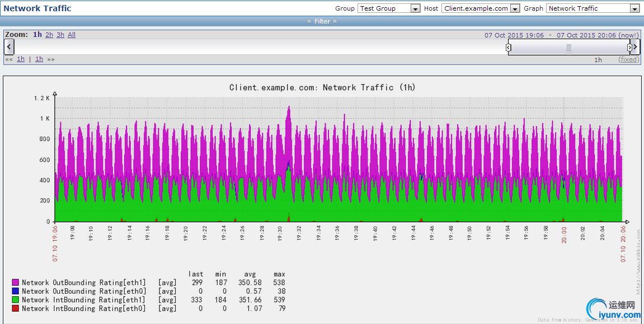Expand the Filter bar
Screen dimensions: 644x324
coord(322,21)
